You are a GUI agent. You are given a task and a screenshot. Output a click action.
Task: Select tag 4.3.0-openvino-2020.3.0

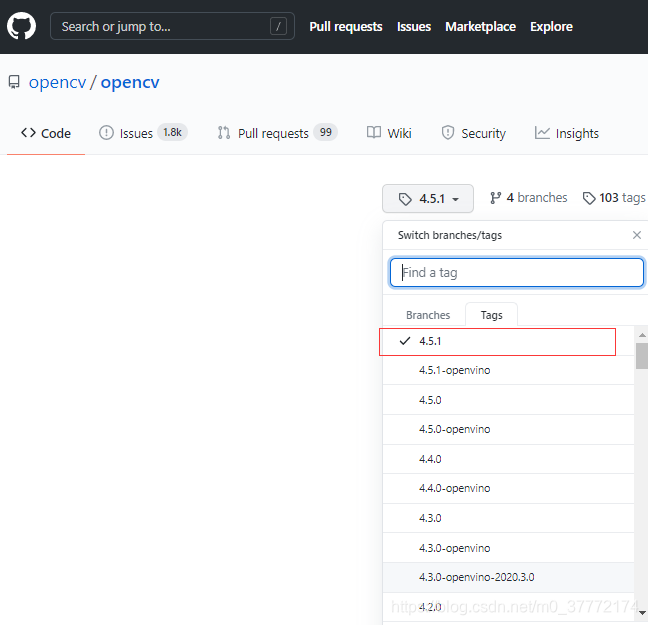click(x=508, y=577)
